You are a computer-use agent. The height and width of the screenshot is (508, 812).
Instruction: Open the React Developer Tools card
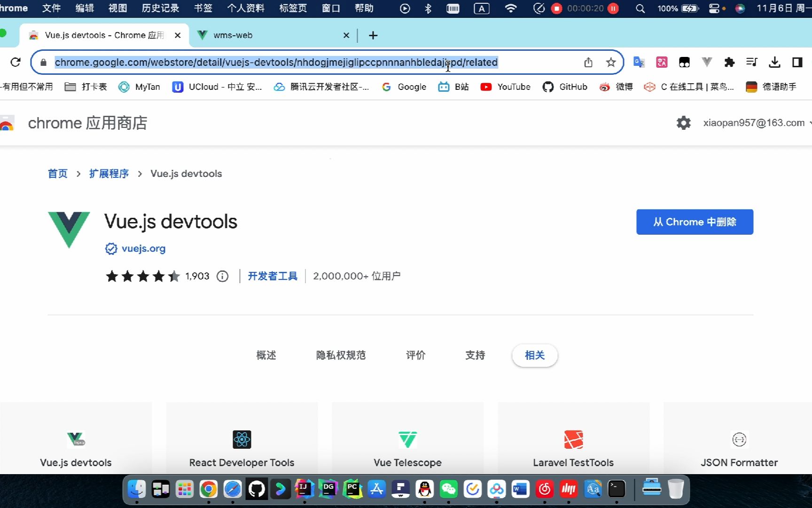tap(242, 438)
